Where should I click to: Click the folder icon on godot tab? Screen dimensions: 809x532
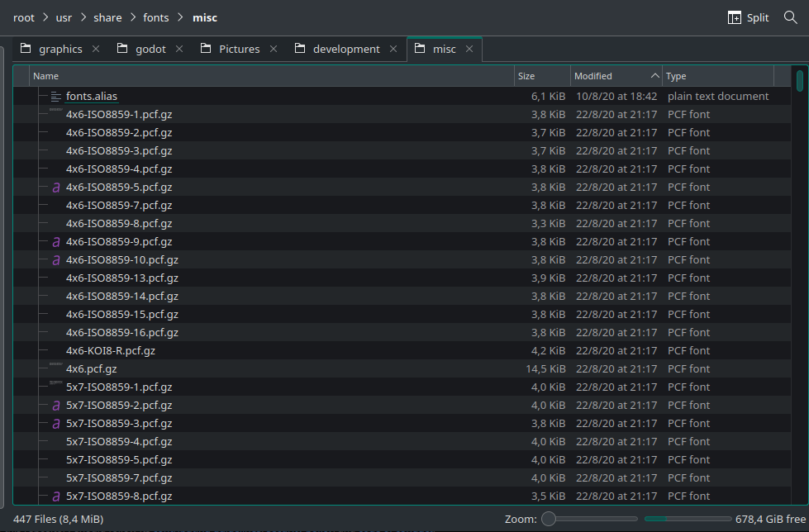(x=122, y=49)
